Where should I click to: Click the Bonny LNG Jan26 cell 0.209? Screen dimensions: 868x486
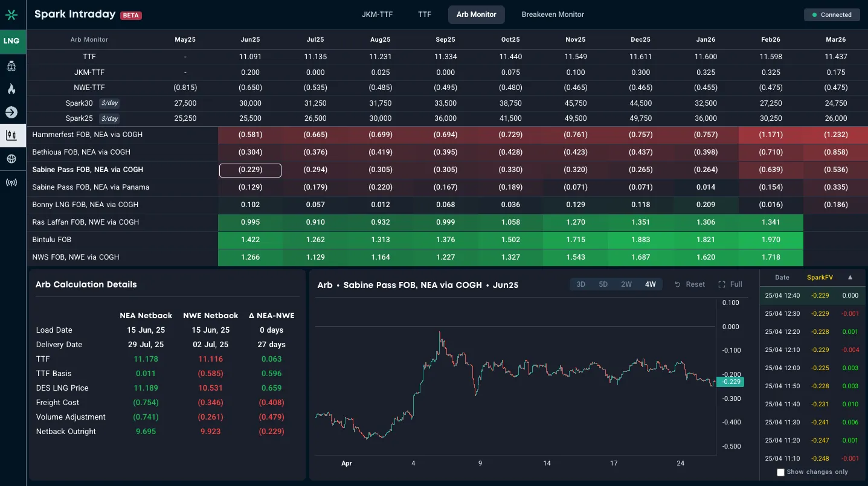click(706, 205)
